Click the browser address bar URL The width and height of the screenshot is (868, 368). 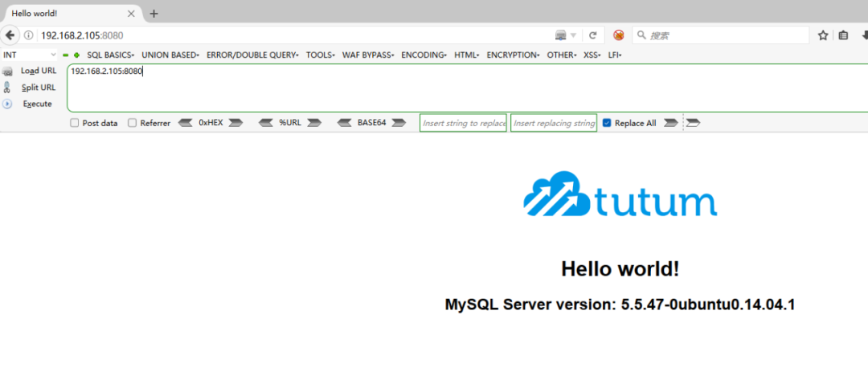point(82,35)
